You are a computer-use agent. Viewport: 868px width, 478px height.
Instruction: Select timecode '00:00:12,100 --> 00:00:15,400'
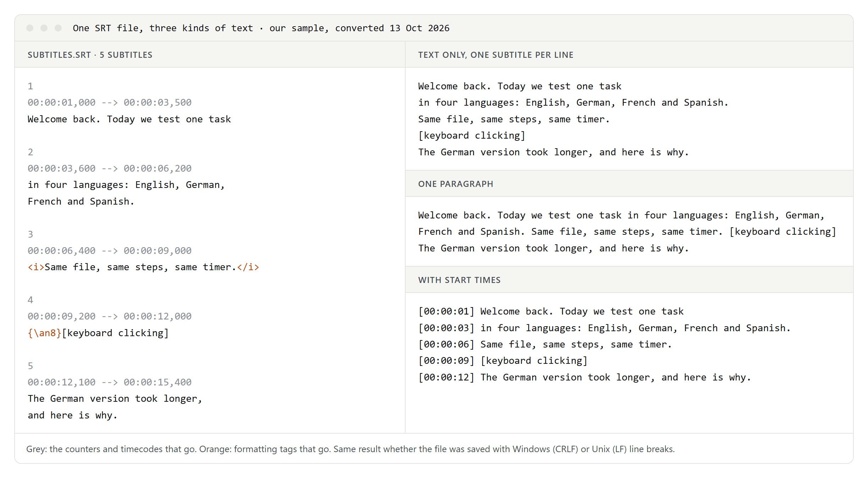click(x=110, y=382)
